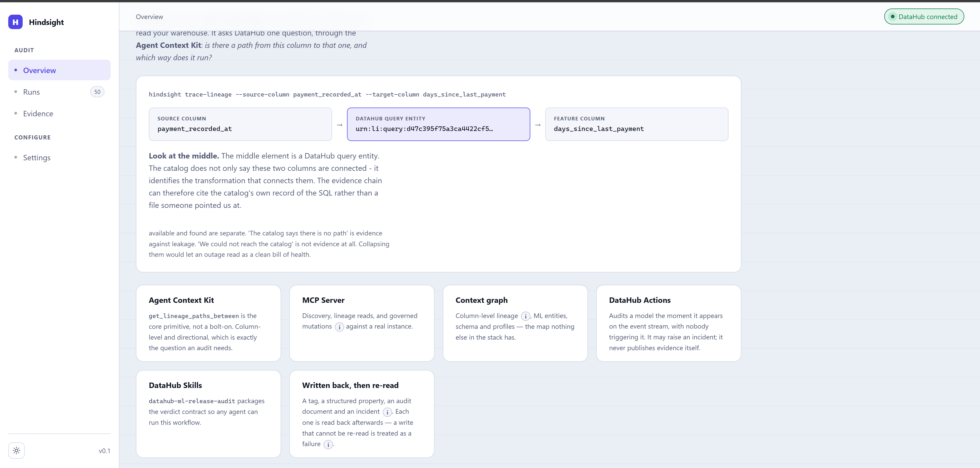Click the 'Look at the middle.' bold text
The height and width of the screenshot is (468, 980).
(x=184, y=156)
